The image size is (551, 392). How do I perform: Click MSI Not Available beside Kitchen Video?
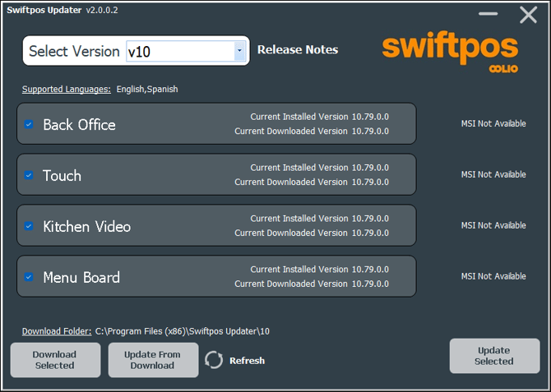493,225
